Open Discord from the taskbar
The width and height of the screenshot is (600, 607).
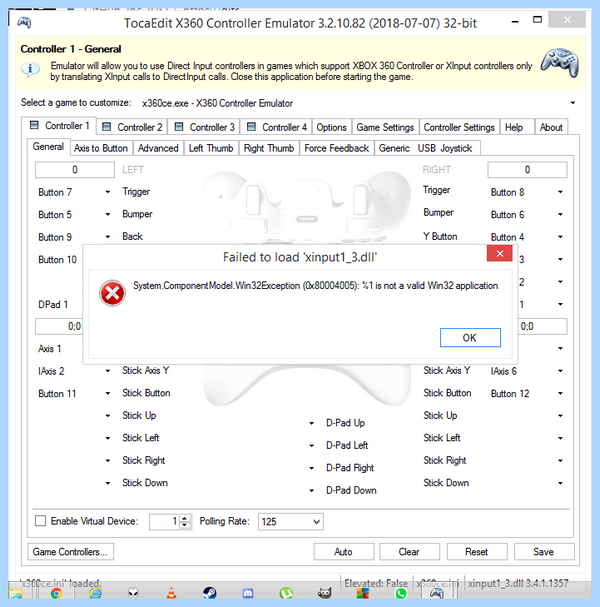click(x=248, y=593)
